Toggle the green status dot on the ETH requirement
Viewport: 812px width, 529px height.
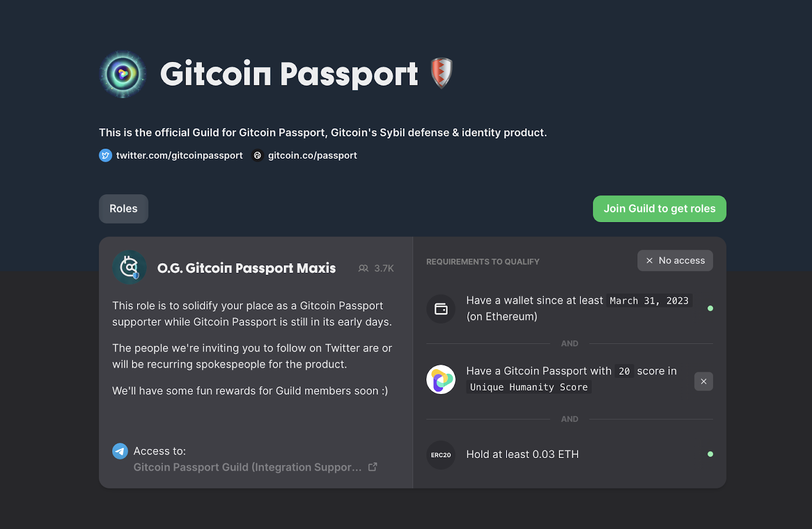[x=711, y=454]
